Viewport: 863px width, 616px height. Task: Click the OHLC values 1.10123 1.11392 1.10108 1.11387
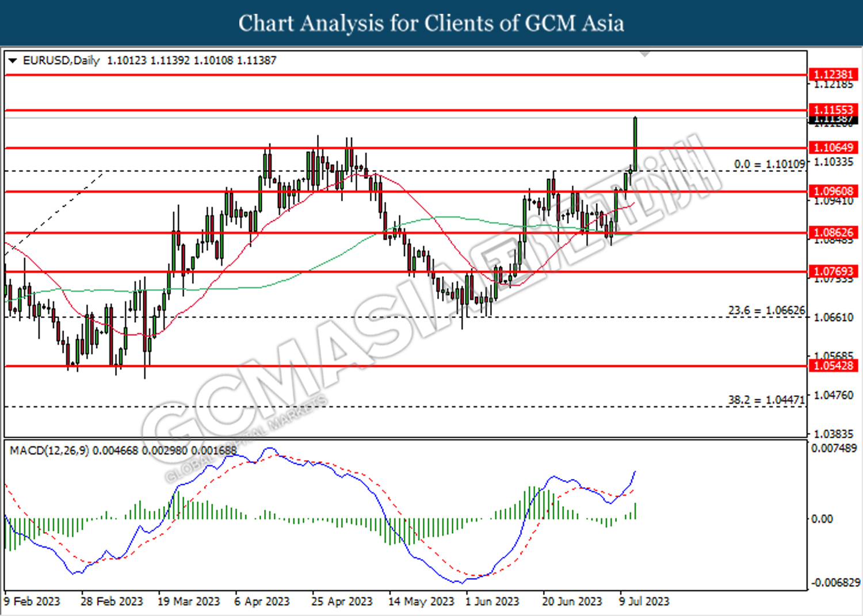pyautogui.click(x=192, y=60)
